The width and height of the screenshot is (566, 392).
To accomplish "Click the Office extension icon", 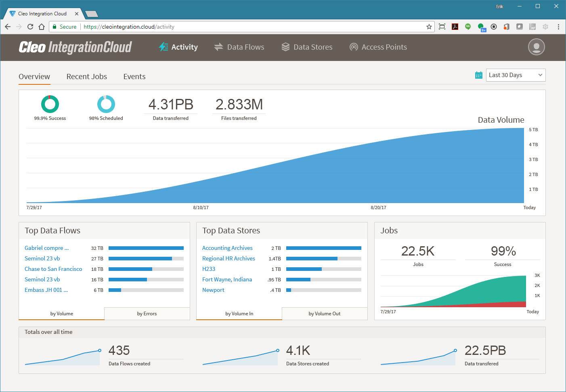I will 507,27.
